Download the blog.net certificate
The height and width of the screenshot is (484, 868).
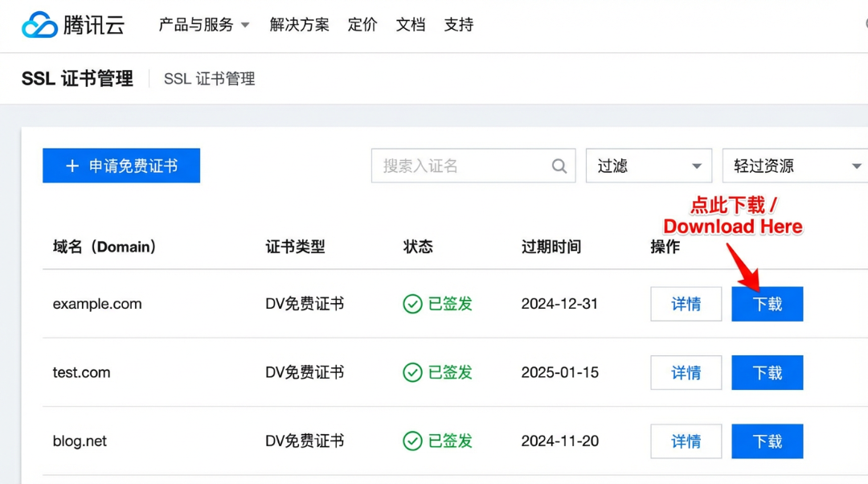(x=768, y=441)
